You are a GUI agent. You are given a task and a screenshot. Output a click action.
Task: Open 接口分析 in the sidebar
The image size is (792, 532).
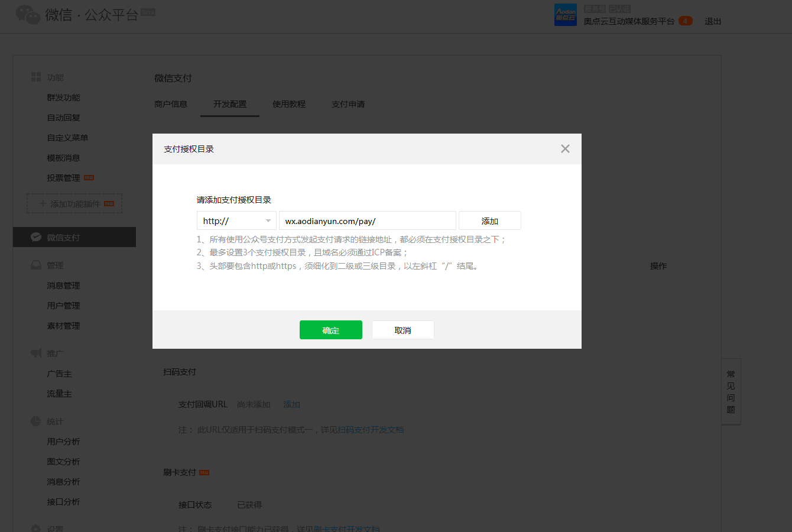pos(63,502)
